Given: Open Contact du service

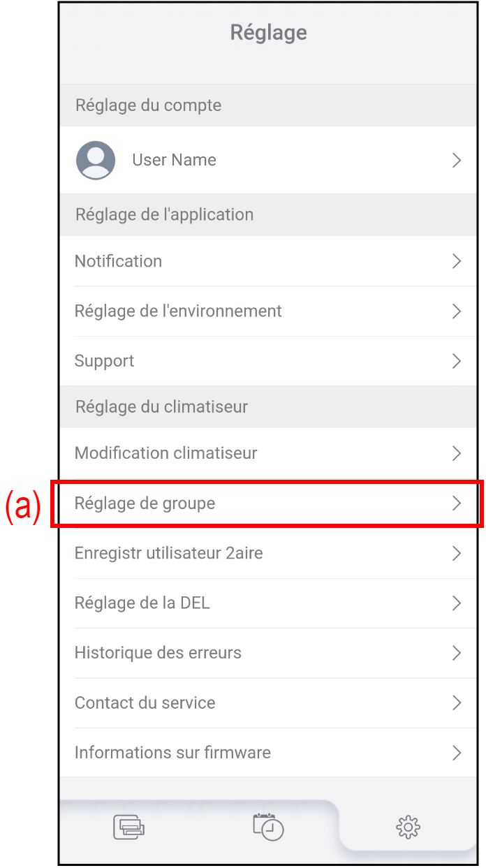Looking at the screenshot, I should pos(145,703).
